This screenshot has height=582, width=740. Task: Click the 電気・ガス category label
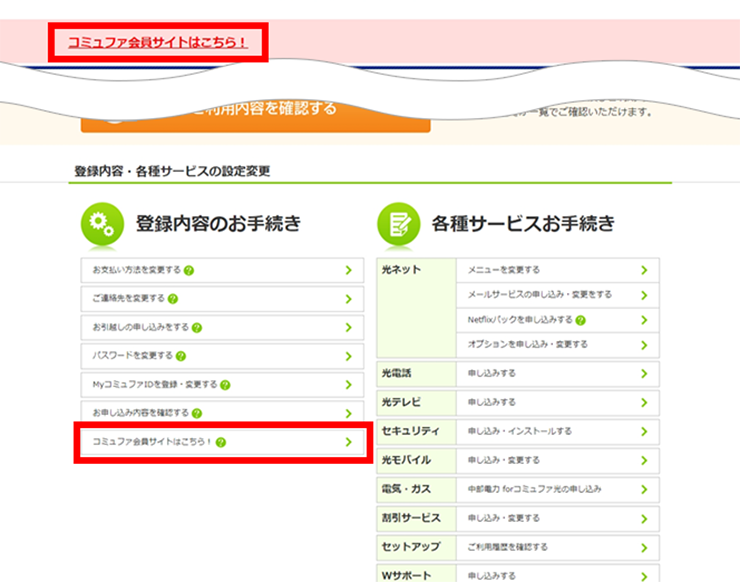coord(406,489)
